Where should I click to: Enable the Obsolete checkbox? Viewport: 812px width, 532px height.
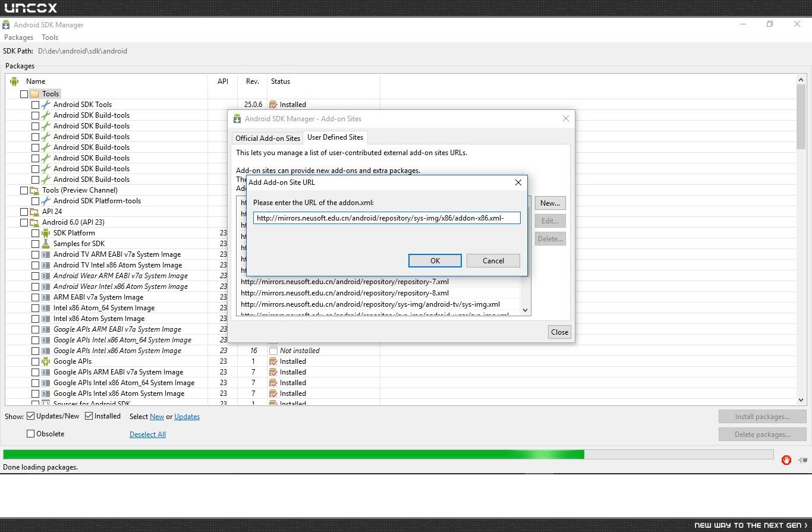tap(31, 434)
